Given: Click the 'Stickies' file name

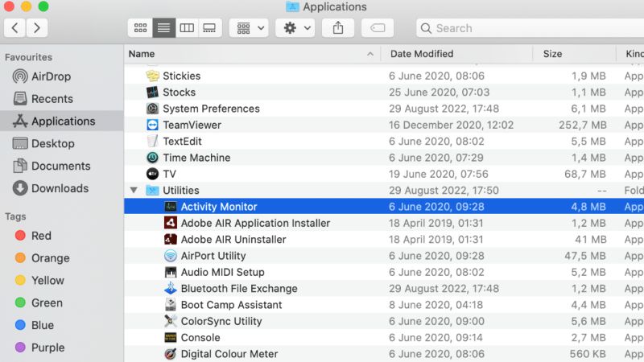Looking at the screenshot, I should pyautogui.click(x=182, y=76).
